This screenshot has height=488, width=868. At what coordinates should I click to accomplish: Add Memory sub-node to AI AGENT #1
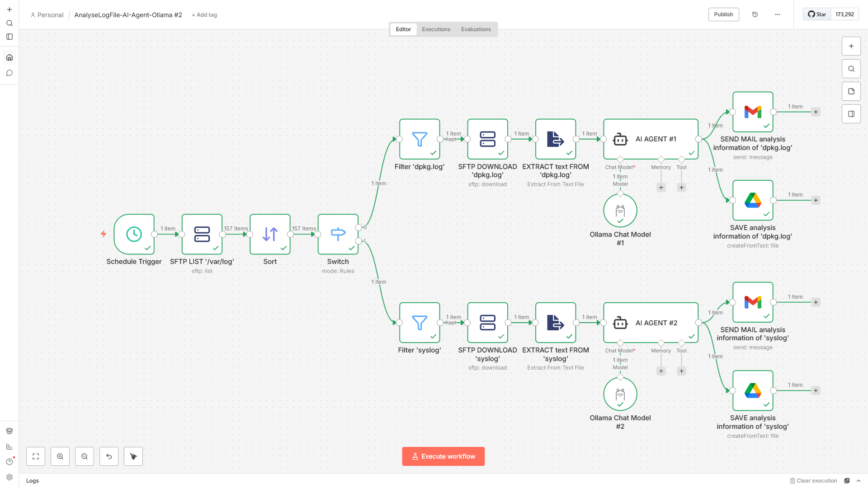tap(661, 188)
